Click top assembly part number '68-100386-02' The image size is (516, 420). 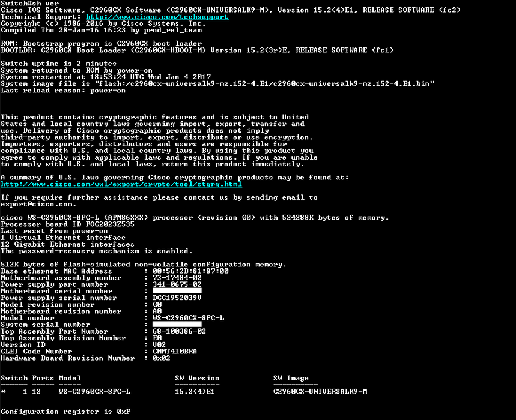[x=180, y=331]
